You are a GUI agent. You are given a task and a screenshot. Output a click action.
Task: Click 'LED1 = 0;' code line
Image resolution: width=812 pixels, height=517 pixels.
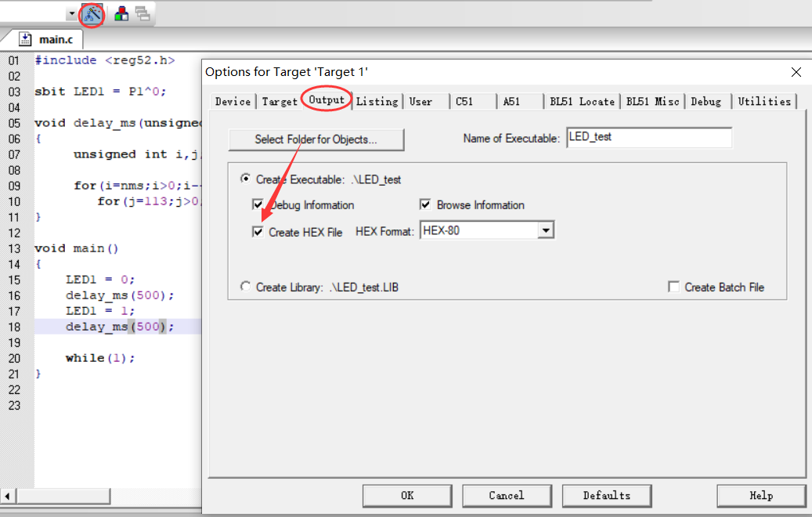(x=100, y=280)
